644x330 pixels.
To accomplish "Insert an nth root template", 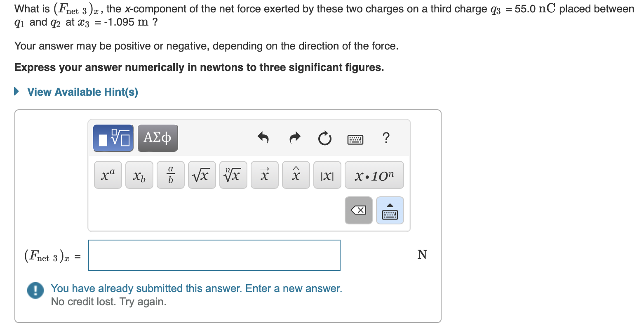I will [x=233, y=174].
